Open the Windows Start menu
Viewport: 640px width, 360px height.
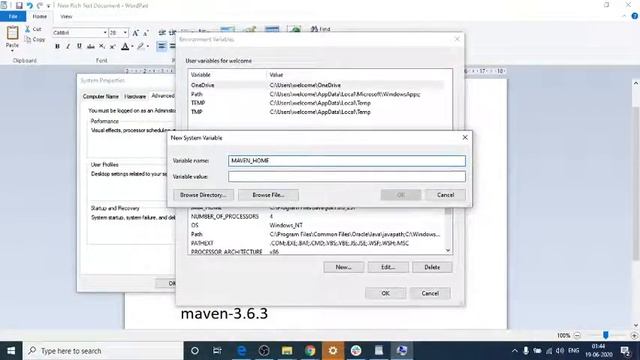coord(11,351)
